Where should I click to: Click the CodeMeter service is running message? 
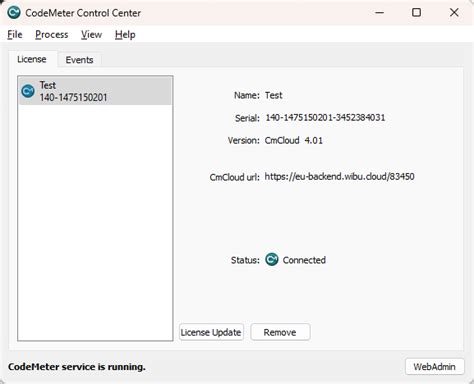click(x=77, y=367)
